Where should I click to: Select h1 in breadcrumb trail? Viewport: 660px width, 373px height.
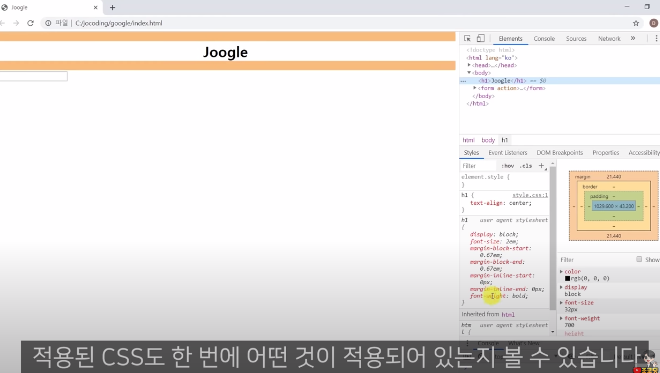505,140
